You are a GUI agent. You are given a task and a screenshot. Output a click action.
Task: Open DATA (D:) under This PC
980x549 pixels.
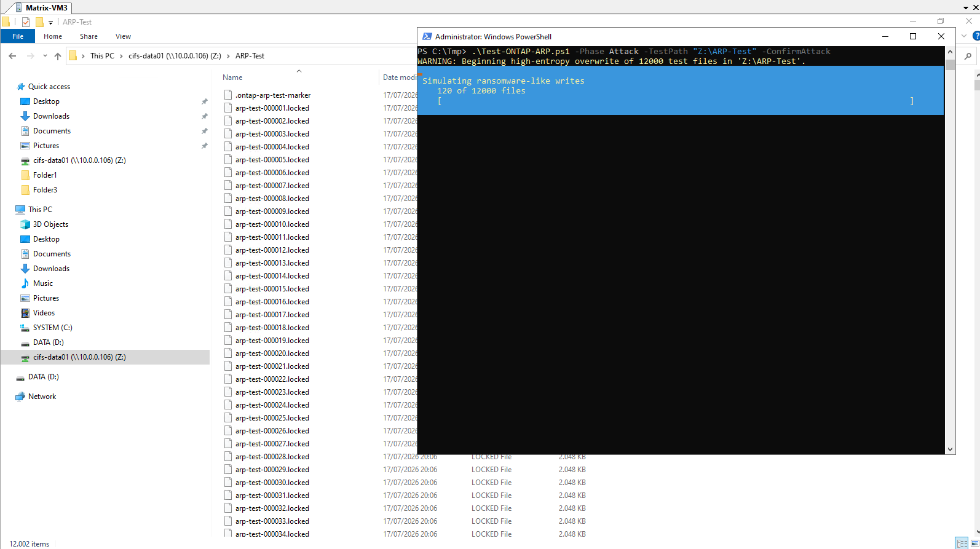(x=48, y=342)
